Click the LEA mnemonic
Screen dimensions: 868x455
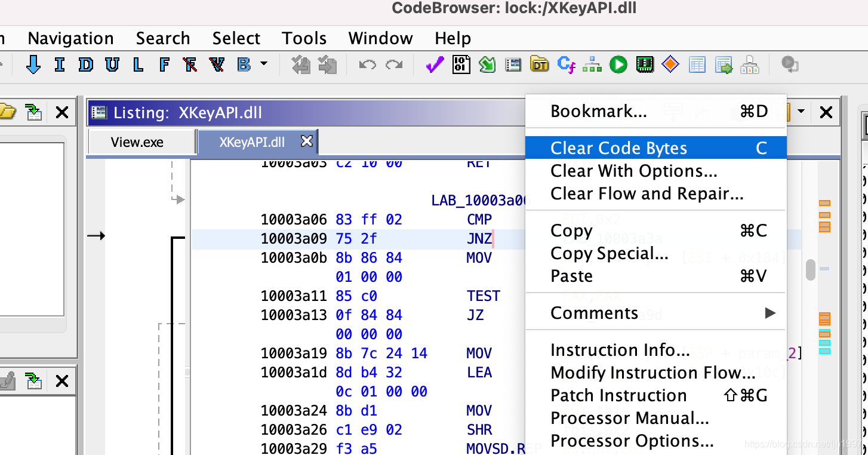(x=479, y=373)
